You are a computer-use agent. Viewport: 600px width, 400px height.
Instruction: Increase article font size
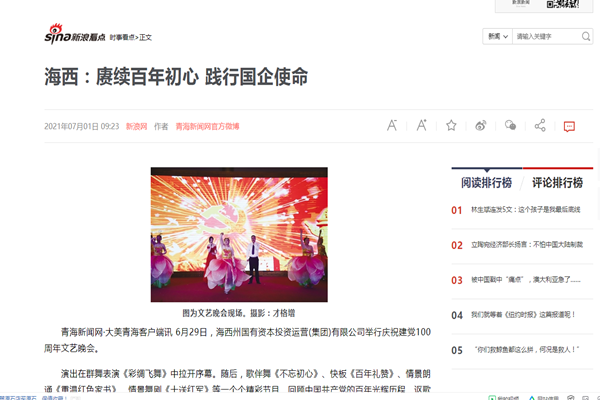click(x=421, y=126)
